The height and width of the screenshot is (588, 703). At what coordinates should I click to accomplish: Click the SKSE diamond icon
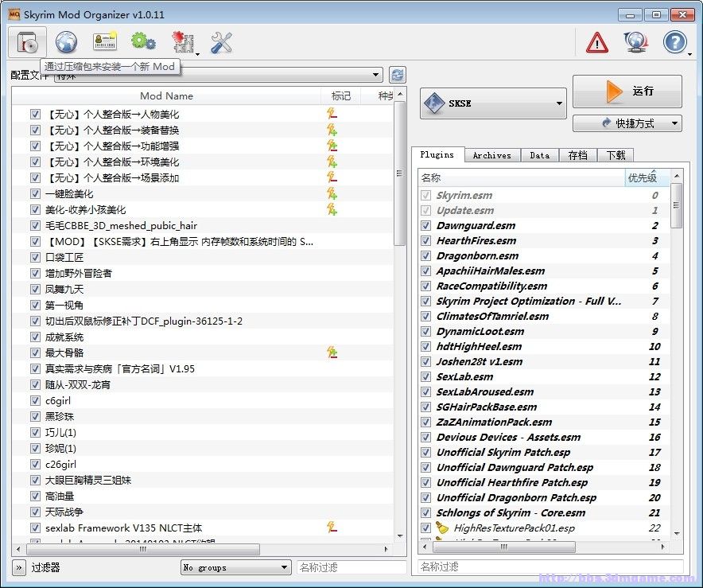(x=434, y=103)
